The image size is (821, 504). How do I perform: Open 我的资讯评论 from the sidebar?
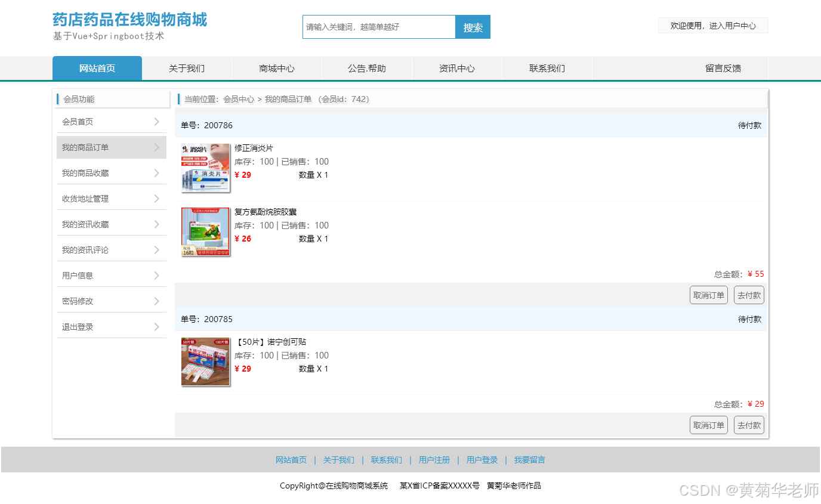point(111,249)
